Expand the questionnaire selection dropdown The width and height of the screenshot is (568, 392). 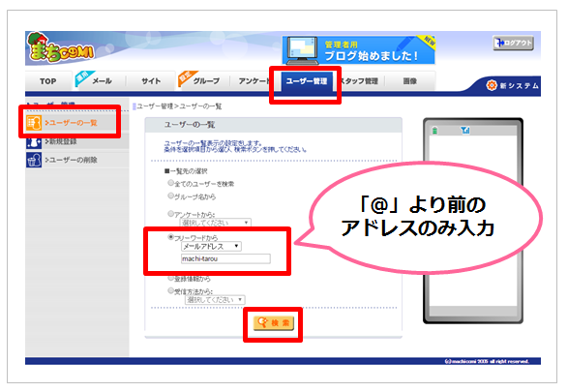[x=216, y=223]
